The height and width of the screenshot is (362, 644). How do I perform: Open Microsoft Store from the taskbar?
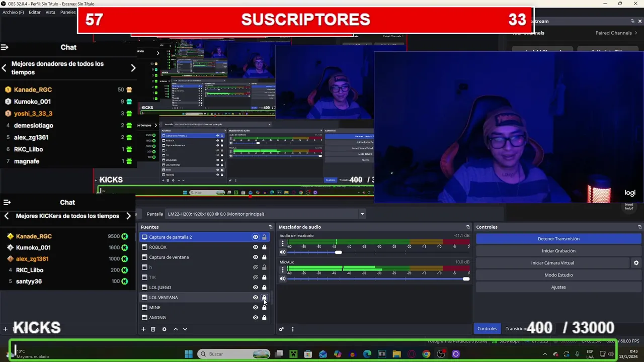click(308, 354)
